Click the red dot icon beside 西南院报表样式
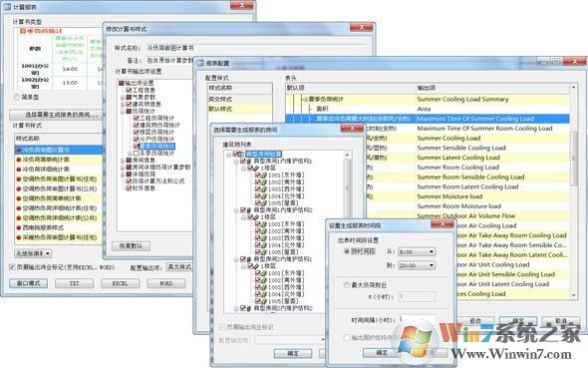The width and height of the screenshot is (588, 368). coord(18,227)
